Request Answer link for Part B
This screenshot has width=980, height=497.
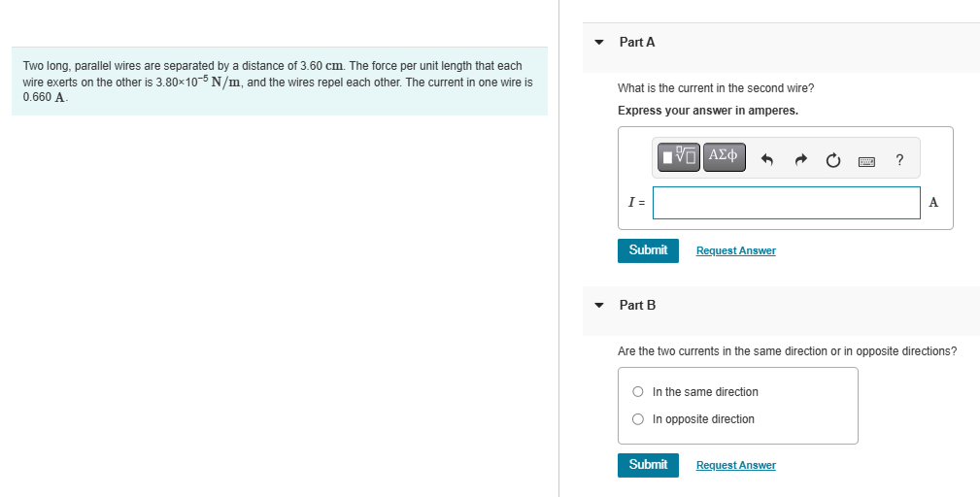coord(735,466)
